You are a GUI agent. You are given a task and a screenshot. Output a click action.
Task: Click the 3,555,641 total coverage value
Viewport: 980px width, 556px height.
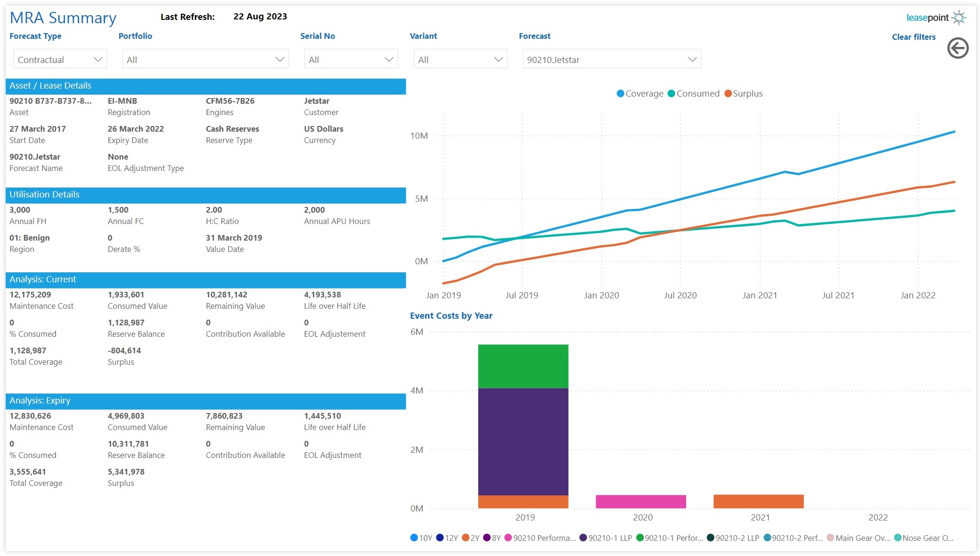(28, 472)
